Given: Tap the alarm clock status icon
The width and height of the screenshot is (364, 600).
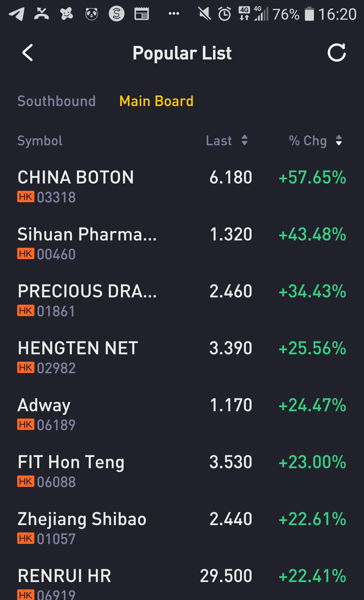Looking at the screenshot, I should coord(224,14).
